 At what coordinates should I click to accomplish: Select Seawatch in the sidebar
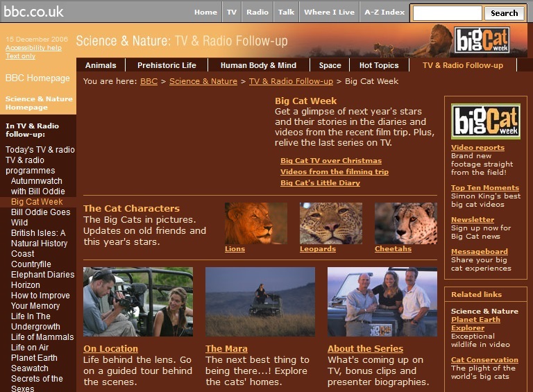(30, 368)
